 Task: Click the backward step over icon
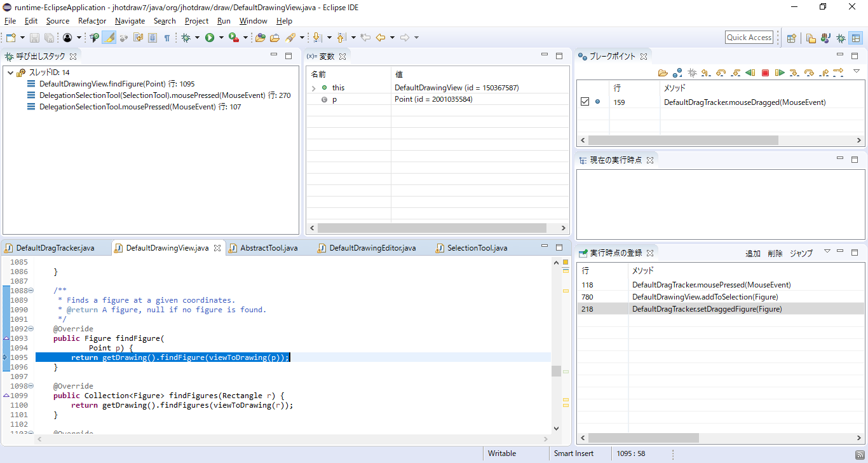[721, 73]
